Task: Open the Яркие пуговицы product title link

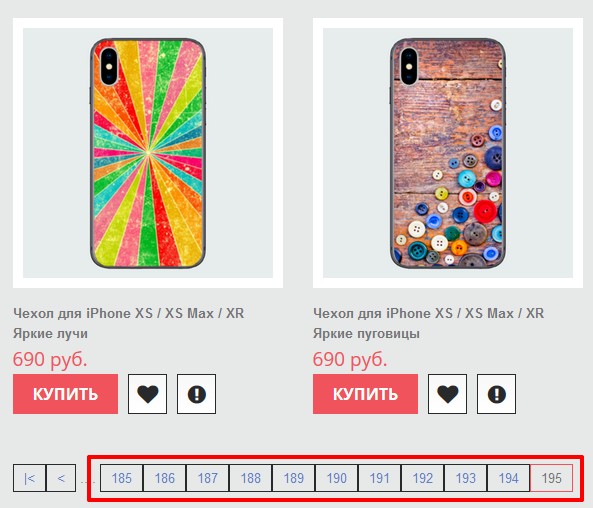Action: (428, 323)
